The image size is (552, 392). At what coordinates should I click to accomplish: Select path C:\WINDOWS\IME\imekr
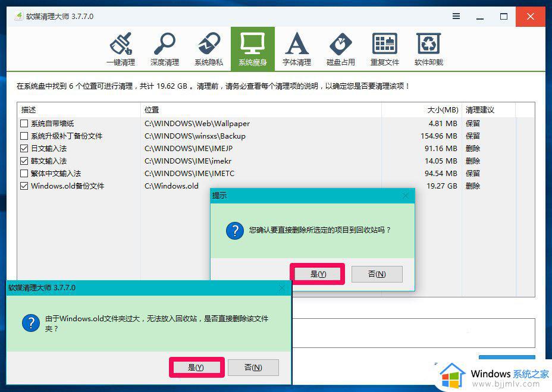[x=188, y=161]
